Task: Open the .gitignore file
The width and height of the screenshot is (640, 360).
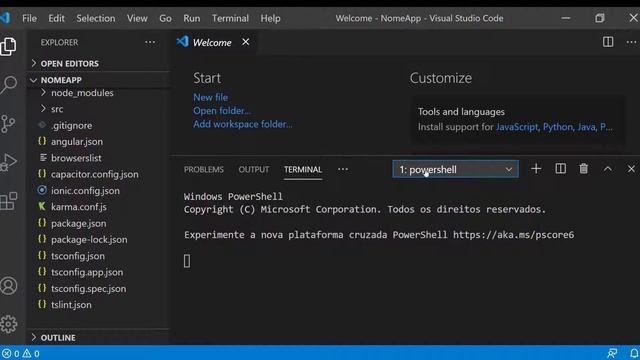Action: 71,125
